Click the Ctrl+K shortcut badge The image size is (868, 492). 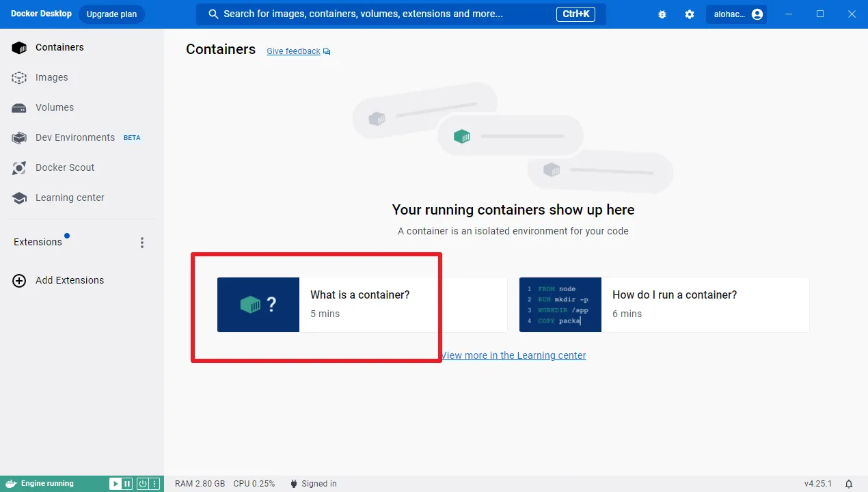pyautogui.click(x=576, y=14)
